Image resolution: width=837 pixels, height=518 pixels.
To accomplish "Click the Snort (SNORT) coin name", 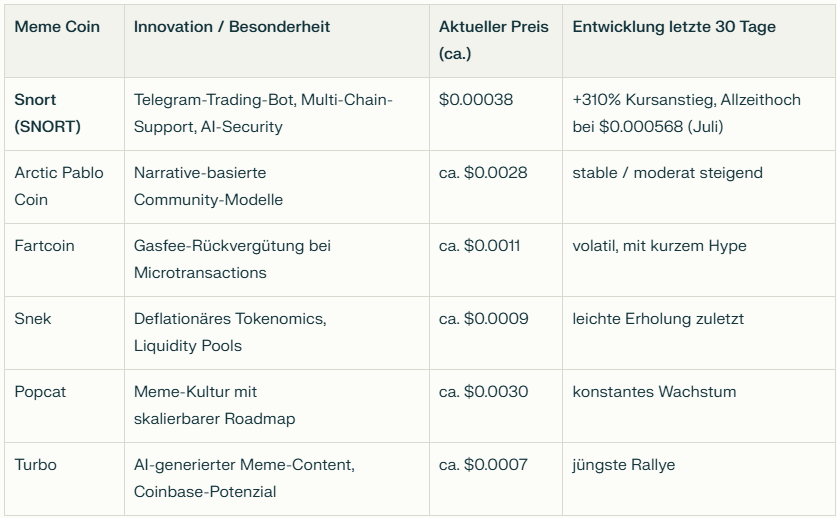I will 48,113.
